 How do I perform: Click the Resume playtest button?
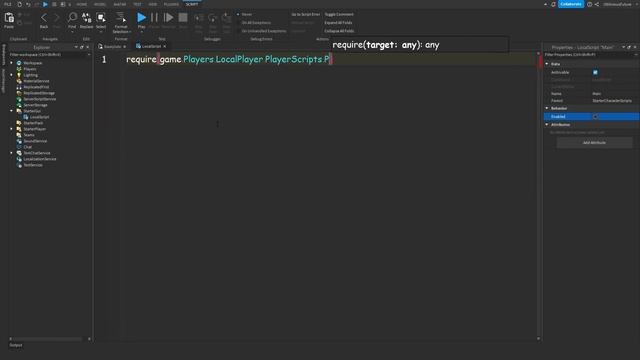[168, 18]
